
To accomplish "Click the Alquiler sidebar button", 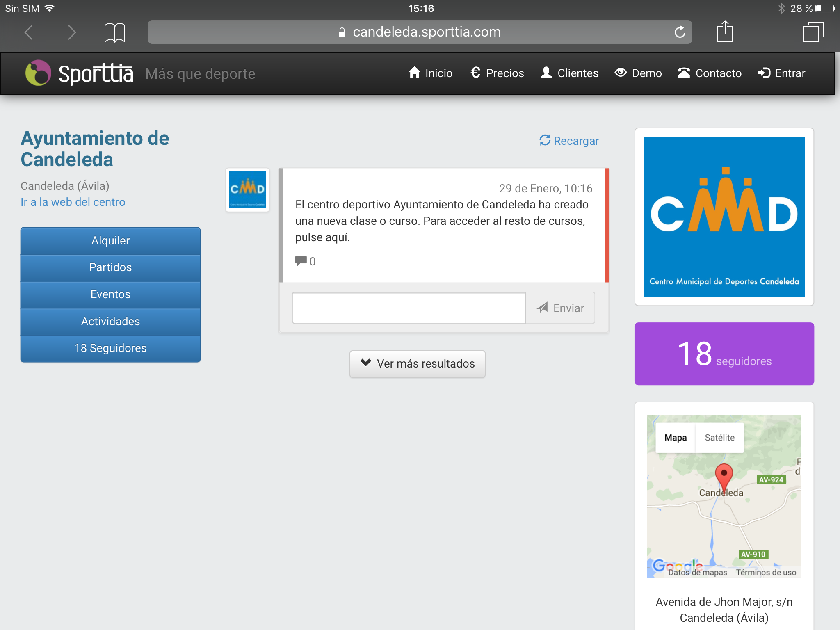I will point(110,241).
